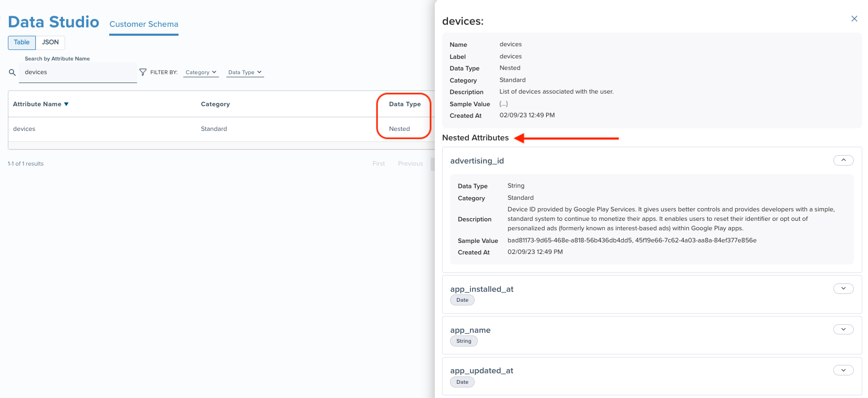The width and height of the screenshot is (868, 398).
Task: Click the app_name attribute title
Action: coord(470,330)
